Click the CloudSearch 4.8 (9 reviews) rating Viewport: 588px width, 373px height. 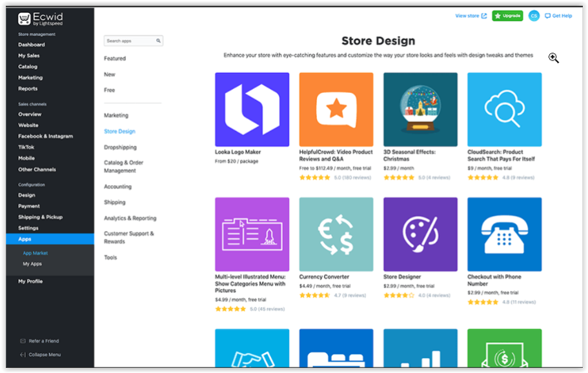point(501,177)
